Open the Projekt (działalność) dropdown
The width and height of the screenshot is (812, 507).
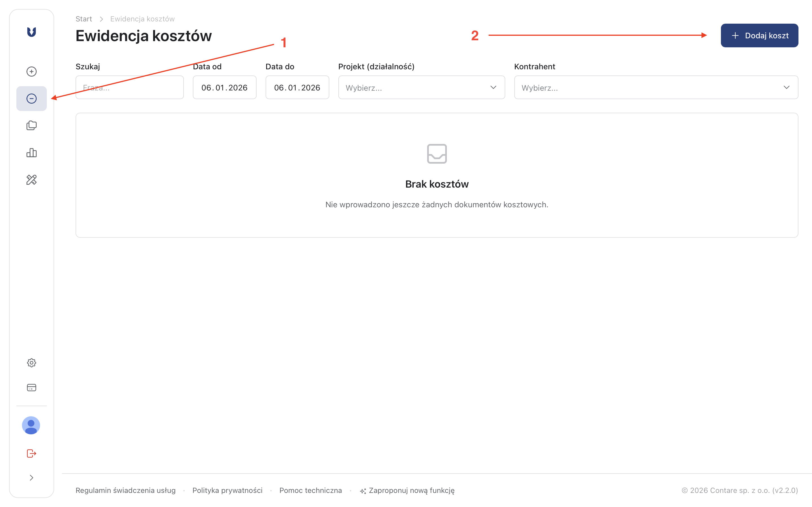[x=421, y=88]
